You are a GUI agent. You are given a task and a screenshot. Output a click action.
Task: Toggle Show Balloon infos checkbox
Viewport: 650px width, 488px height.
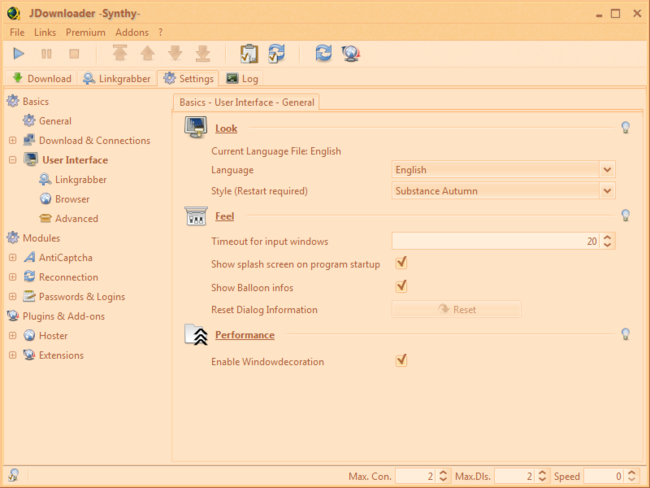401,286
